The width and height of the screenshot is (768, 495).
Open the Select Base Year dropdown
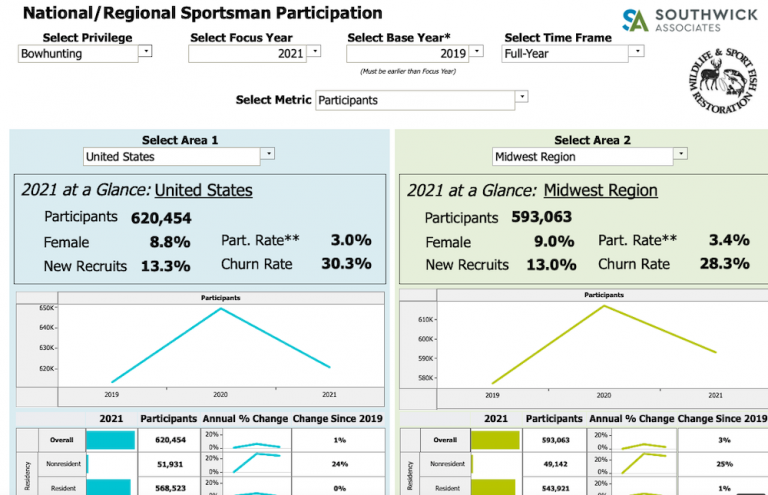coord(476,52)
